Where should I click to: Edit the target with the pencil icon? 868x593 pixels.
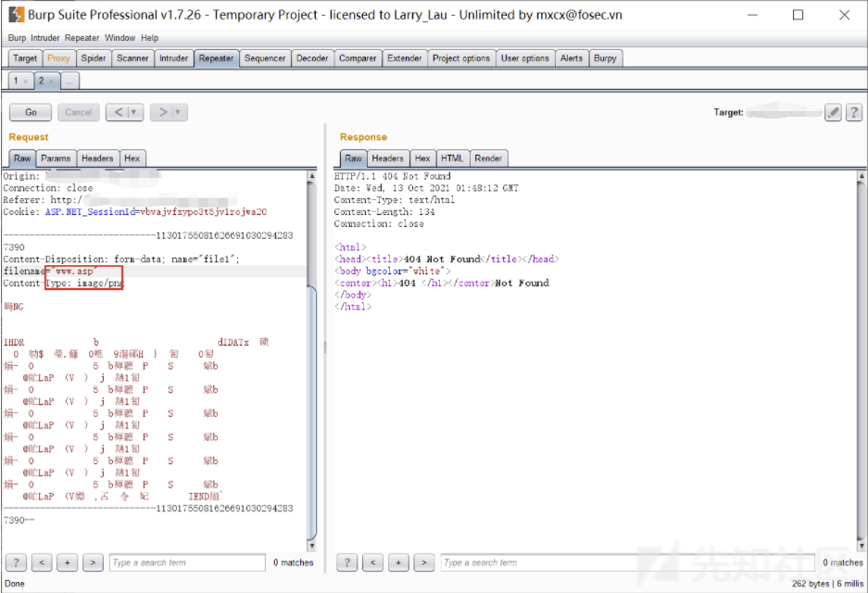(833, 112)
